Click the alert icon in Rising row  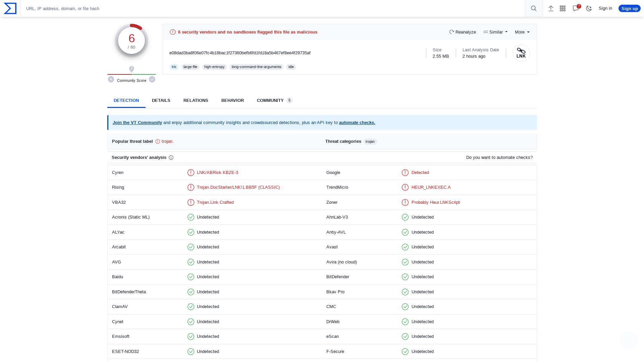click(191, 187)
